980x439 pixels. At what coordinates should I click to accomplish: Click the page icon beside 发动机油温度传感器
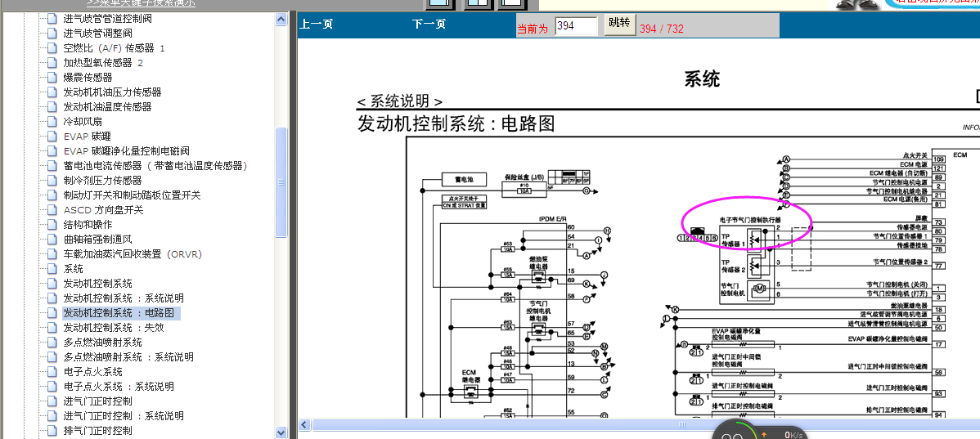[52, 107]
